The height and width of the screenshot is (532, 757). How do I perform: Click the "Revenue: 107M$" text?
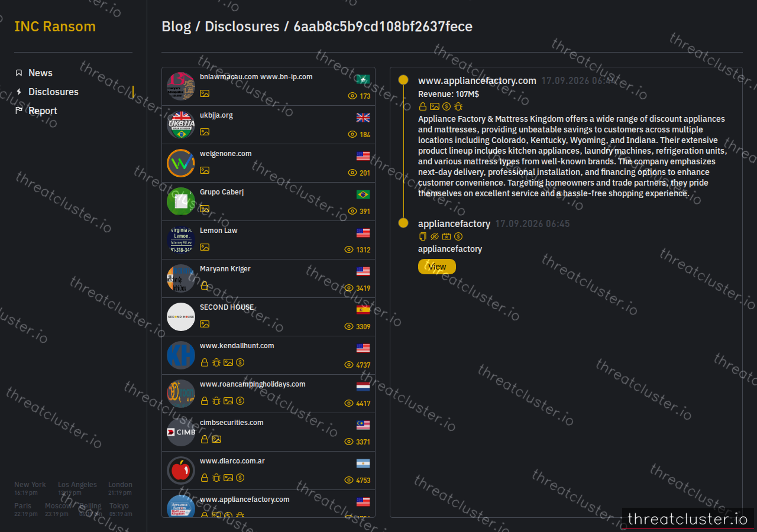448,94
